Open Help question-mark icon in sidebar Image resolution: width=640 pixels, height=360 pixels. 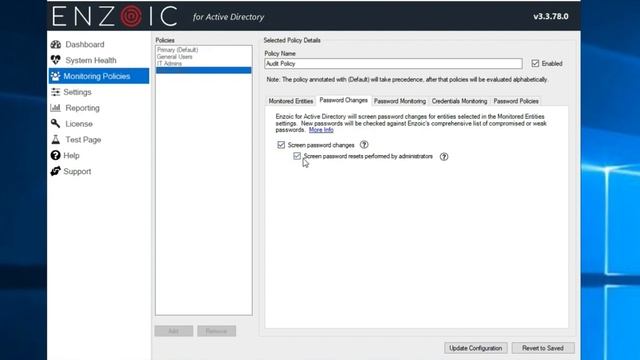click(56, 155)
